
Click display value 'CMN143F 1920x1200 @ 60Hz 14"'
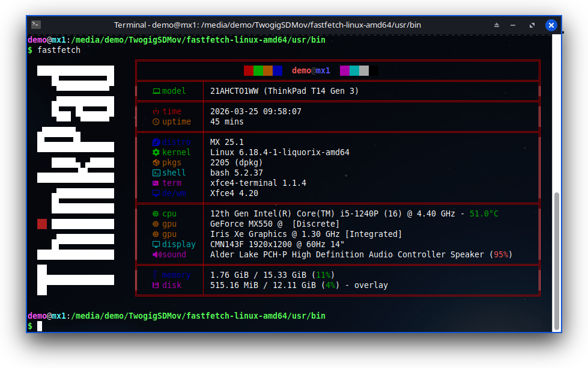click(277, 244)
